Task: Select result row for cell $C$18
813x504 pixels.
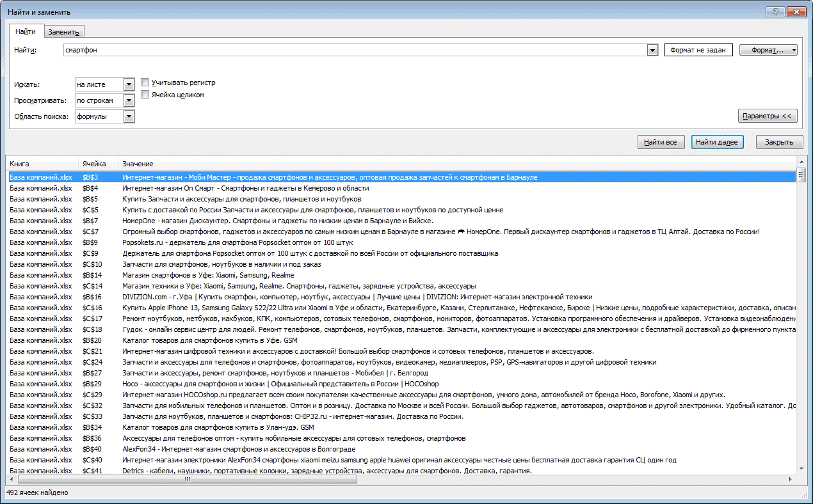Action: click(x=401, y=329)
